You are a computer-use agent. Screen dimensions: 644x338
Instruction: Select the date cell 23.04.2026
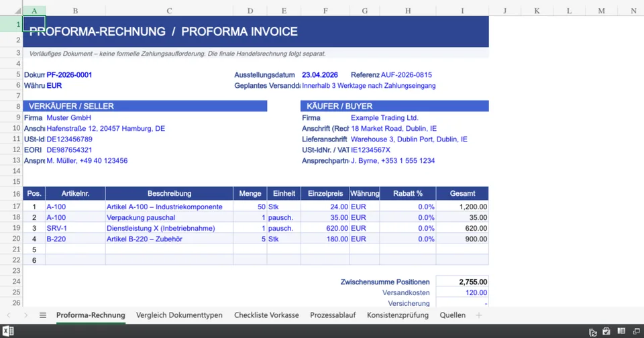[319, 74]
